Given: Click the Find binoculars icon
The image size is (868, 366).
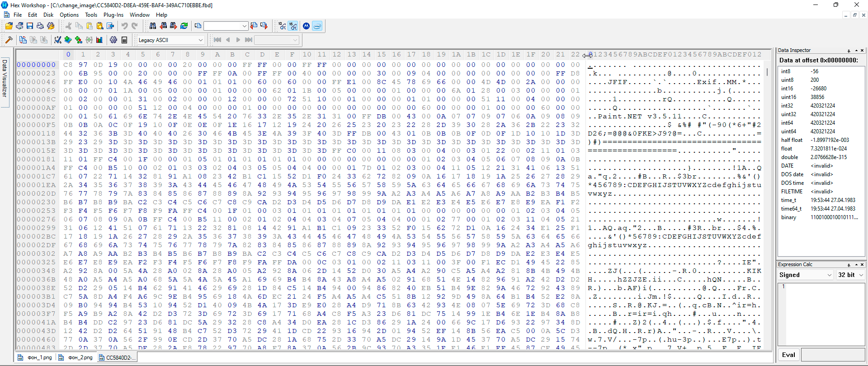Looking at the screenshot, I should pyautogui.click(x=153, y=26).
